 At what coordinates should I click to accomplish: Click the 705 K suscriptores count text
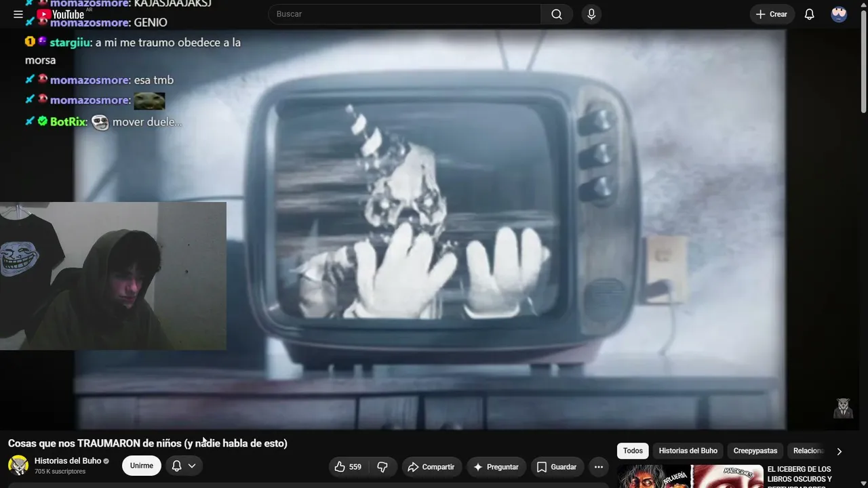tap(60, 472)
